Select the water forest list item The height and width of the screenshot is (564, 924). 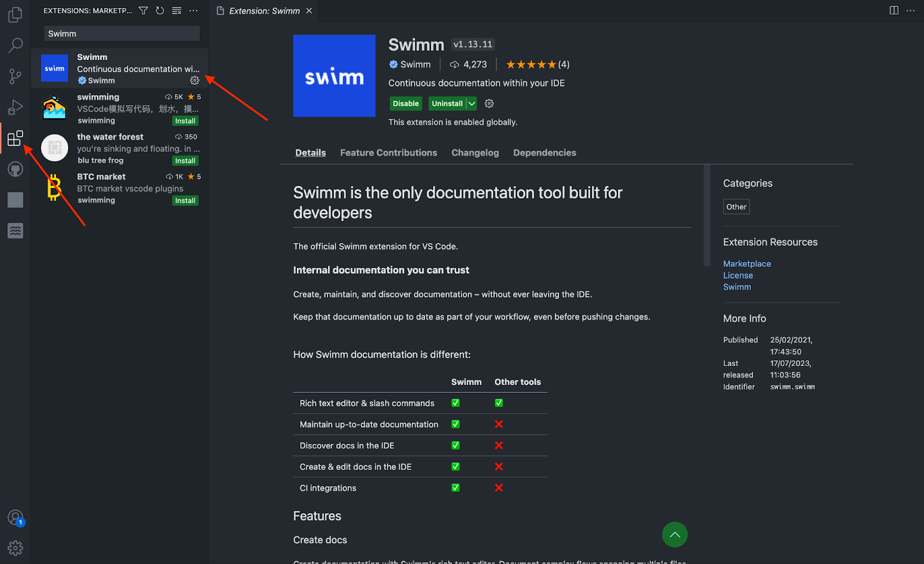click(x=120, y=148)
